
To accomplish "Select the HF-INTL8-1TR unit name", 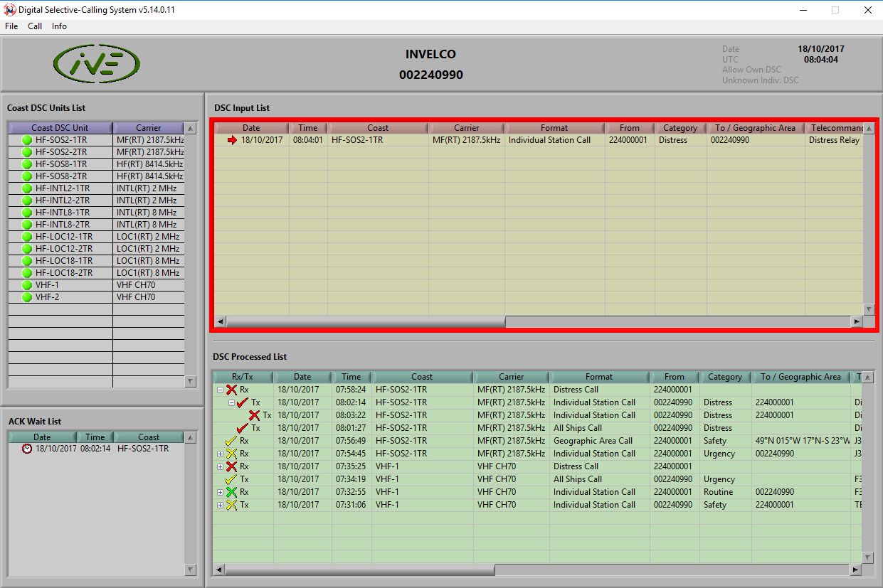I will (x=63, y=213).
